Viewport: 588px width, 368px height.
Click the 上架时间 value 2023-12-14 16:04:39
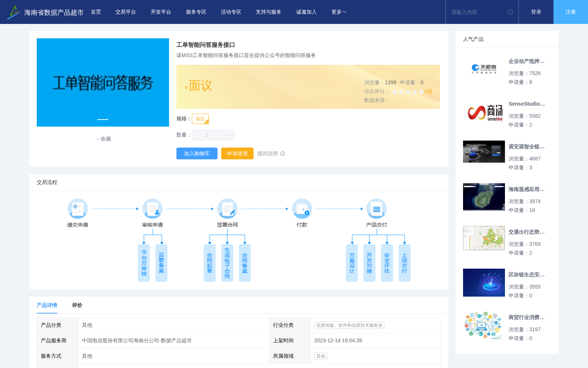338,340
